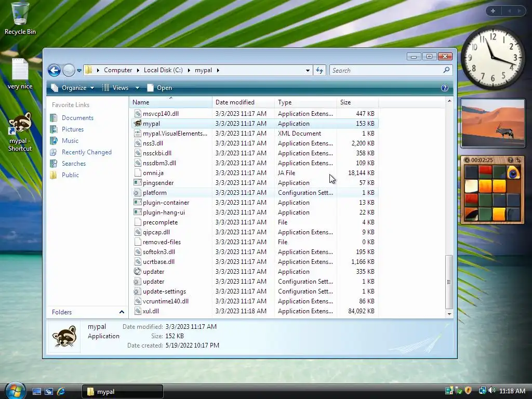Click the mypal taskbar button
This screenshot has height=399, width=532.
point(123,392)
